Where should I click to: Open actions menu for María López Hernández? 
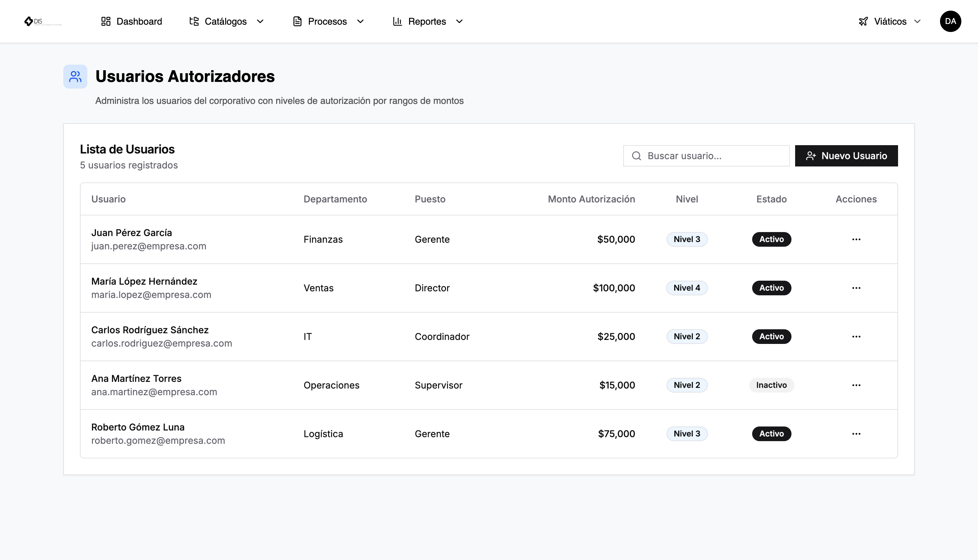(856, 288)
